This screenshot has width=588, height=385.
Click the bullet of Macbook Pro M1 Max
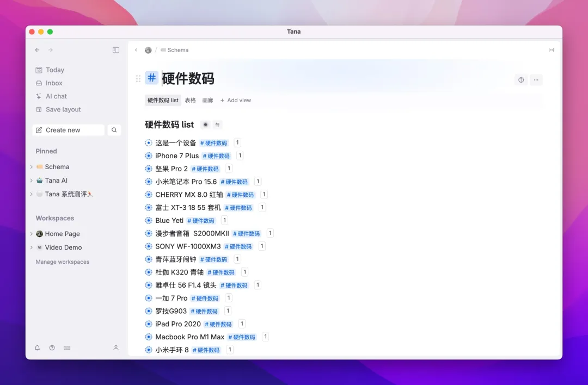149,337
